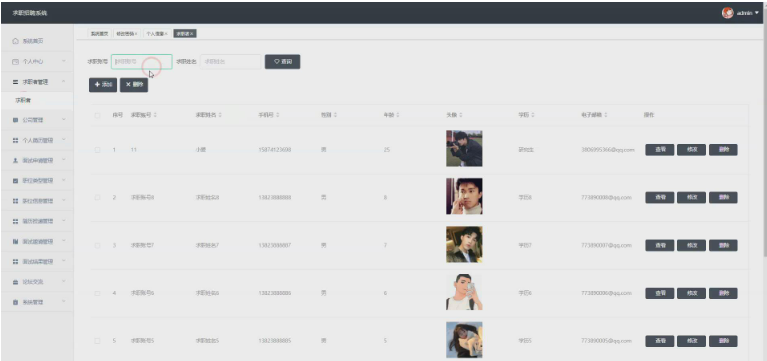The height and width of the screenshot is (361, 767).
Task: Sort the table by 手机号 column arrows
Action: pyautogui.click(x=278, y=115)
